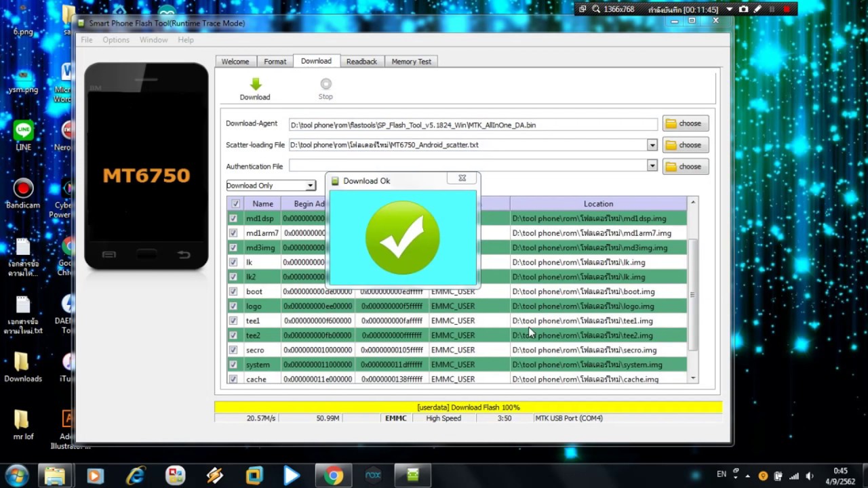Click the partition table's scroll up arrow
Image resolution: width=868 pixels, height=488 pixels.
[x=692, y=203]
